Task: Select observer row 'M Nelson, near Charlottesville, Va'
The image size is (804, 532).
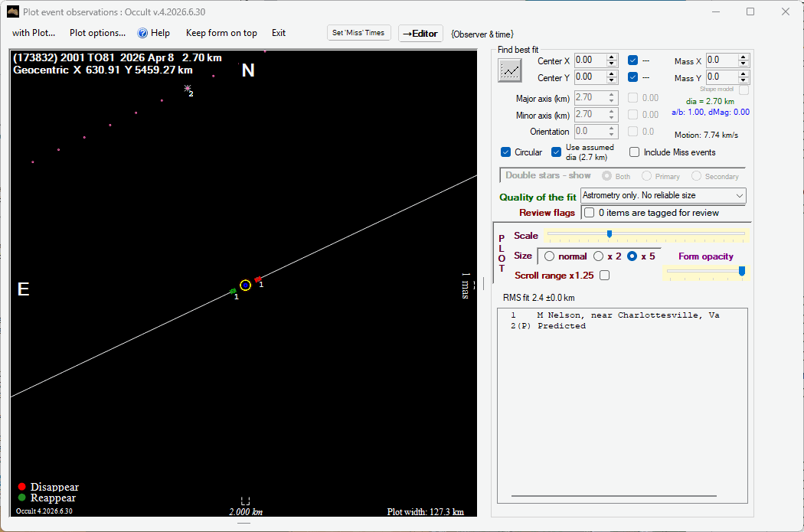Action: click(x=615, y=315)
